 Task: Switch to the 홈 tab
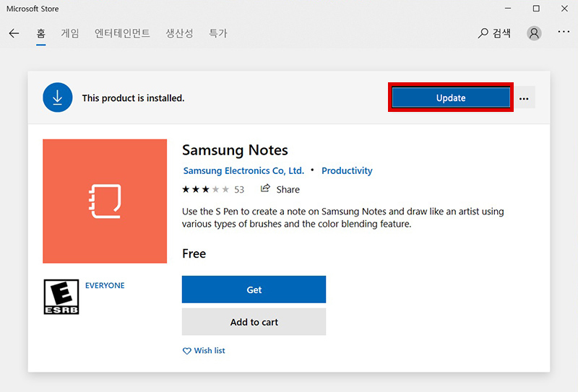[41, 33]
